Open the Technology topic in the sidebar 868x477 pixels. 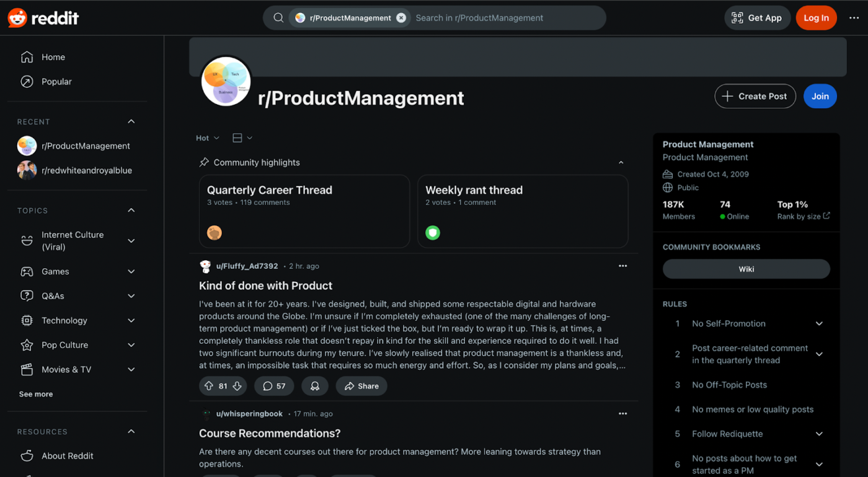click(64, 320)
